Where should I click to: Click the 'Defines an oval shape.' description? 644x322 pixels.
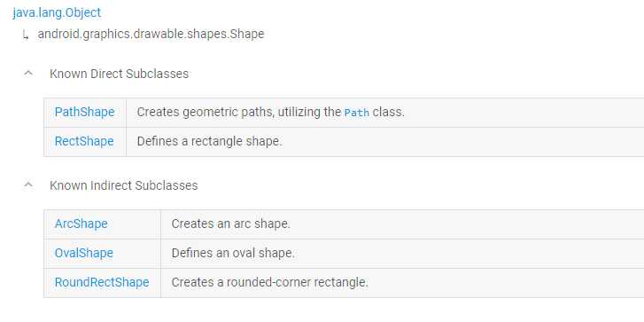pos(233,253)
